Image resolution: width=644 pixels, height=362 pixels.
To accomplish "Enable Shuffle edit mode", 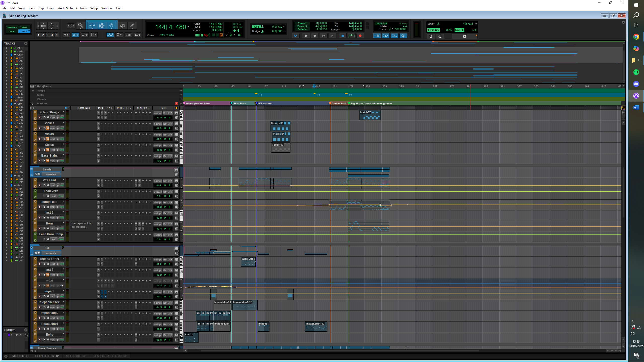I will click(x=12, y=27).
